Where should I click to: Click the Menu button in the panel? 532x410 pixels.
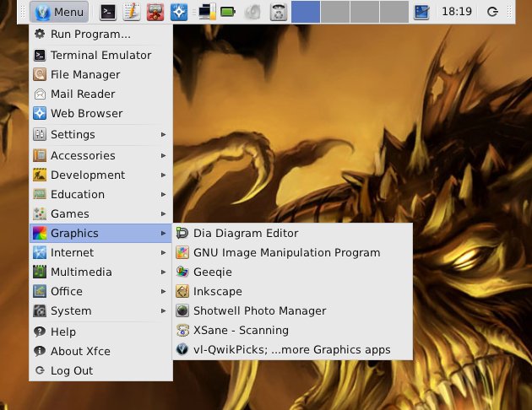(x=58, y=12)
